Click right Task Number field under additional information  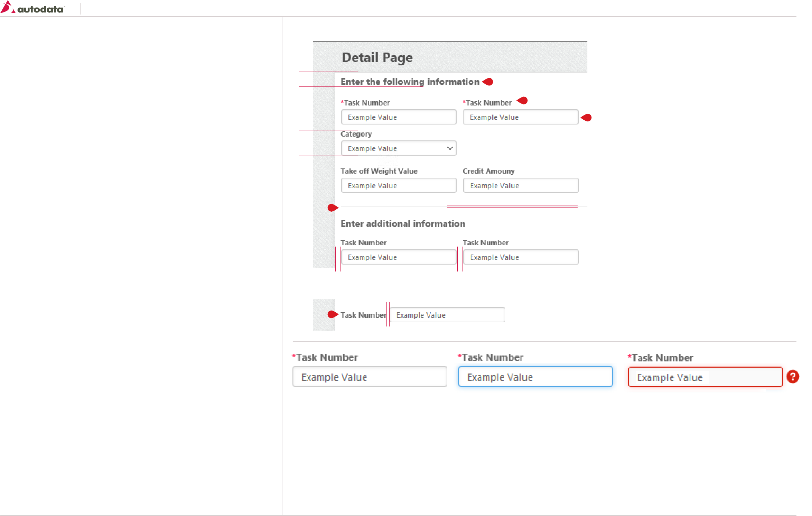(x=520, y=257)
